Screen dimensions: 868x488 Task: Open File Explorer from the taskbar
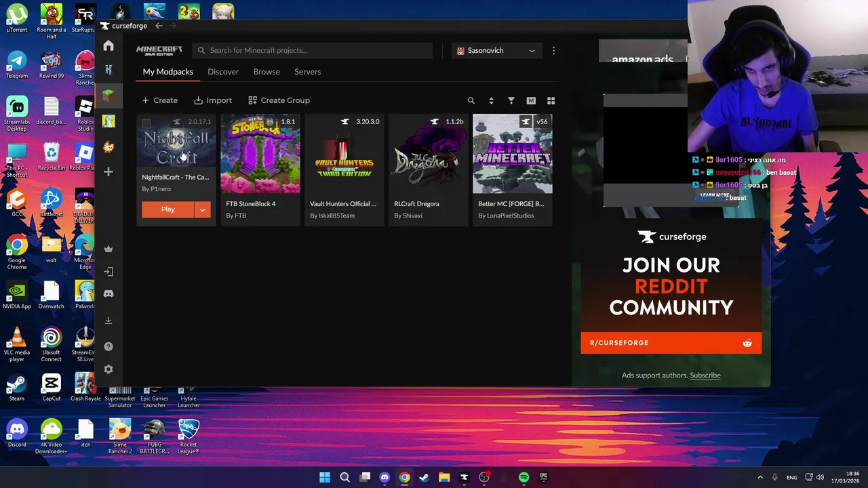click(444, 477)
